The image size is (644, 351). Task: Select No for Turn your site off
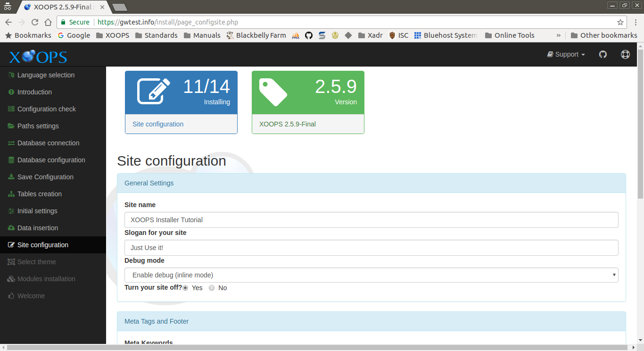coord(212,287)
